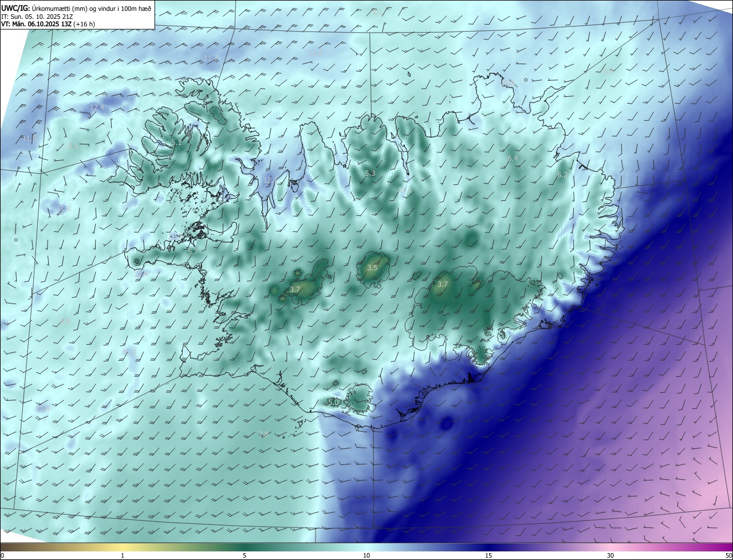Click the 11.7 value label

tap(211, 58)
